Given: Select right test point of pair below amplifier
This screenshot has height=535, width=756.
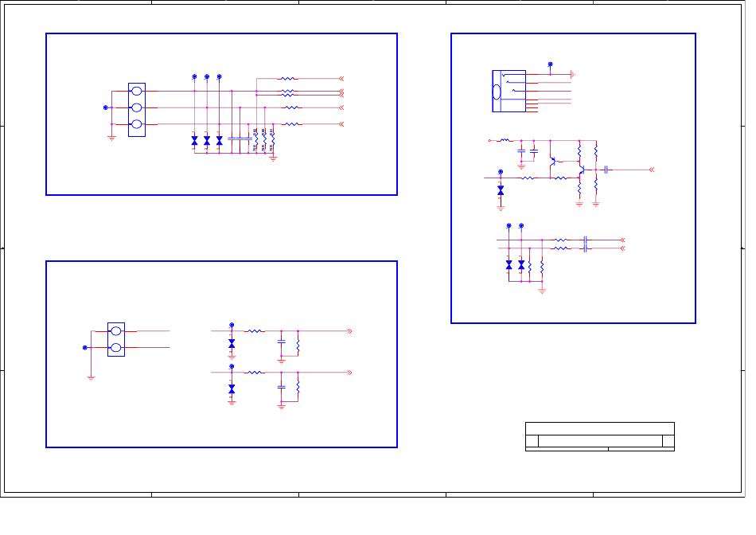Looking at the screenshot, I should [x=521, y=226].
